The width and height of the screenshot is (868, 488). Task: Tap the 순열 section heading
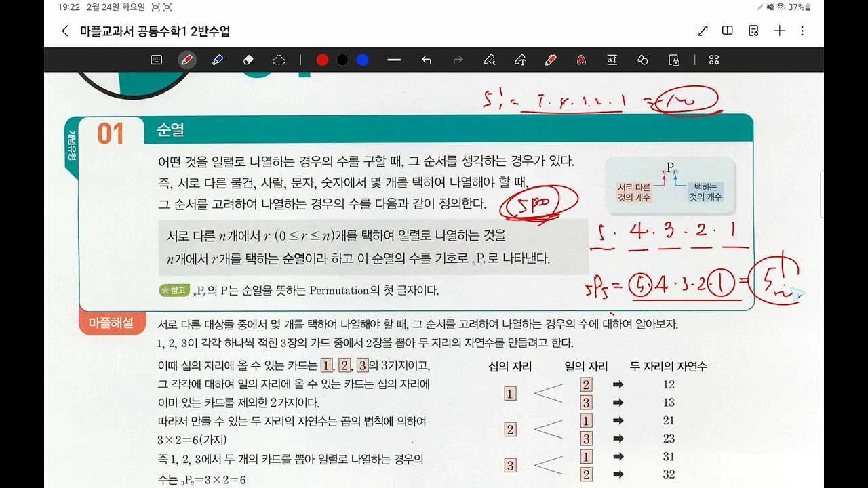click(170, 130)
